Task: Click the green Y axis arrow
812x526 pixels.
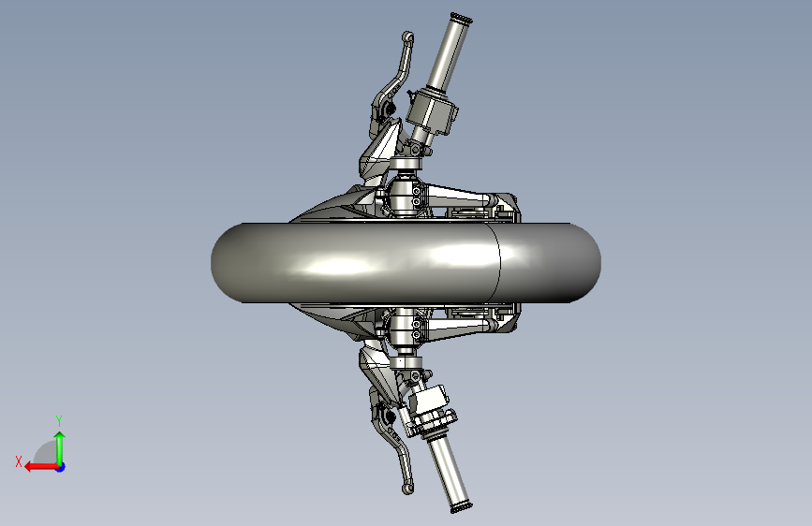Action: (x=60, y=447)
